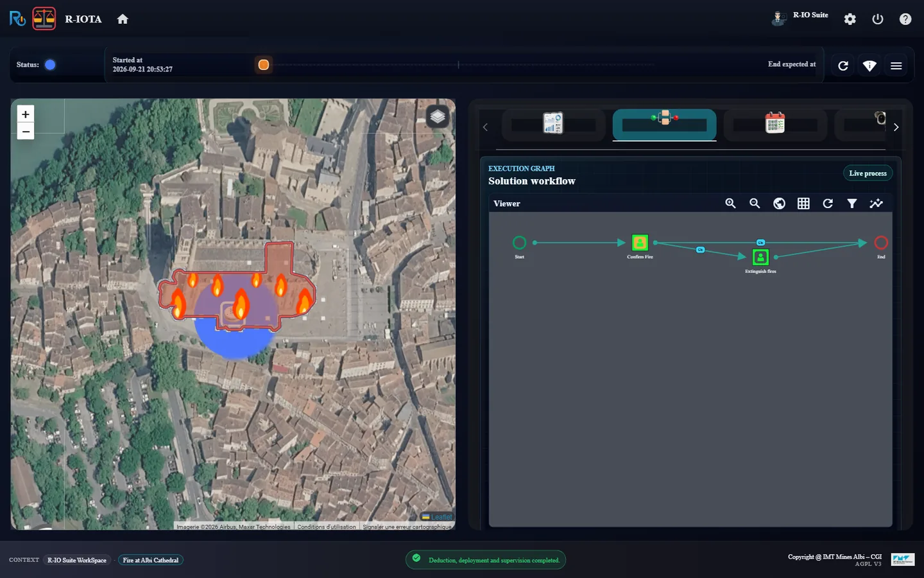Click the sparkle chart icon in Viewer toolbar

click(876, 204)
